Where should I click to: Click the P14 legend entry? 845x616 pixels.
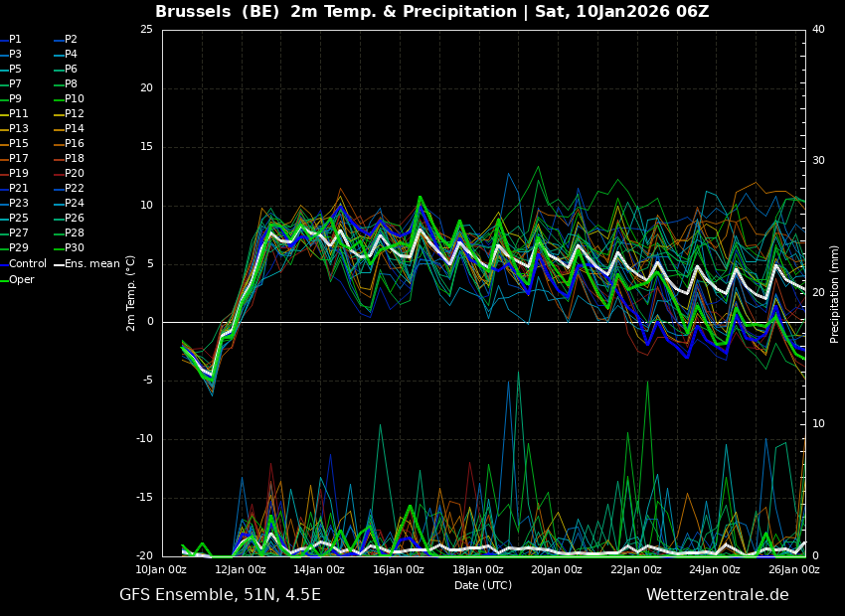(x=74, y=129)
